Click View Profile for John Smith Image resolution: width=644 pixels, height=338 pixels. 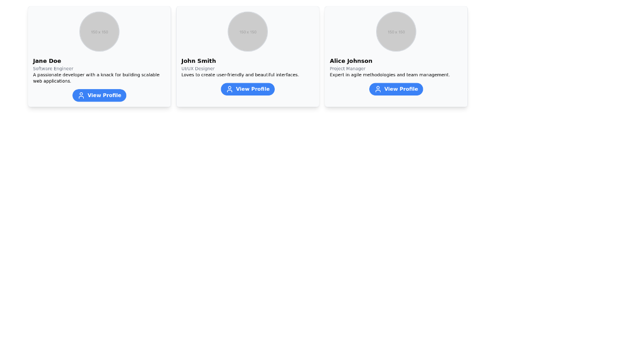(248, 89)
